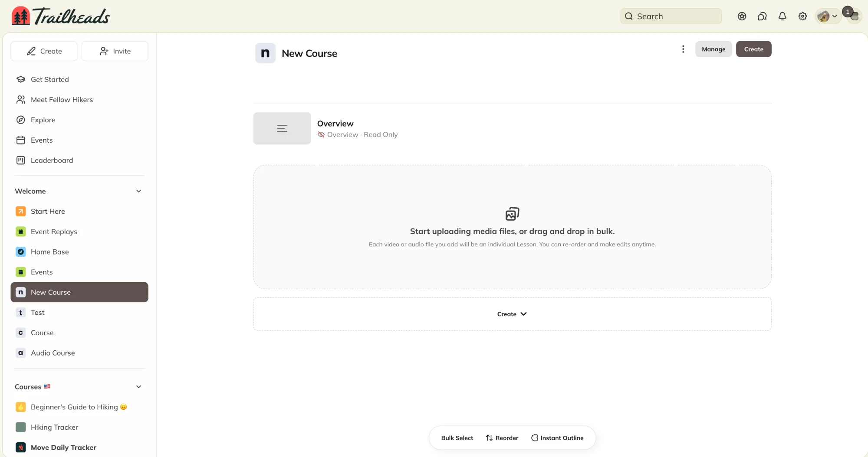Open the Test space
868x457 pixels.
[x=79, y=313]
